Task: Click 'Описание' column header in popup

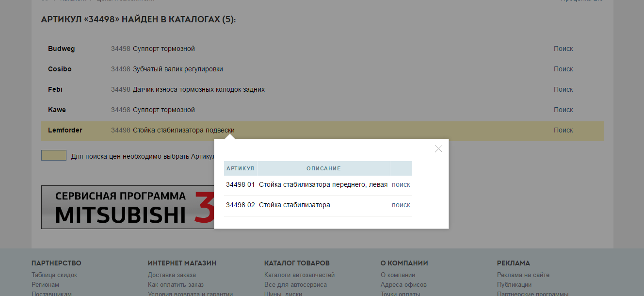Action: coord(323,168)
